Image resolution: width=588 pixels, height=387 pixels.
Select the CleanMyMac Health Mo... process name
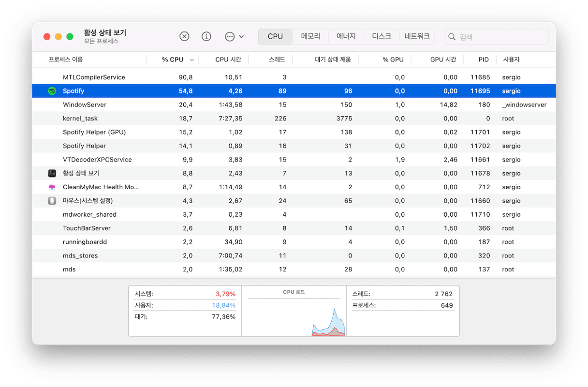pos(101,187)
